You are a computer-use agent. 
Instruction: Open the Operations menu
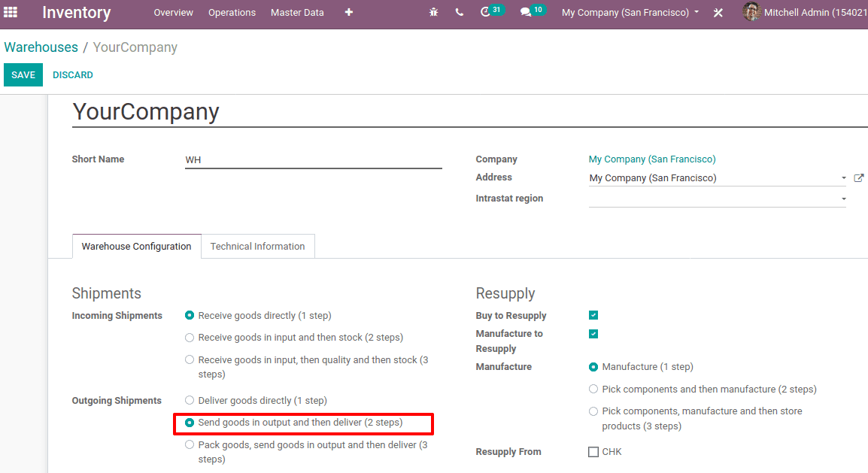pos(232,12)
